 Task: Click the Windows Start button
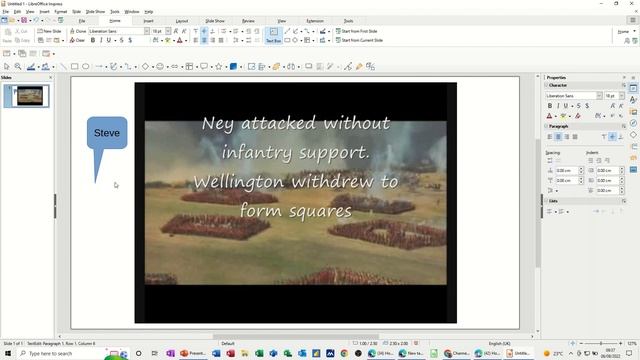coord(7,353)
